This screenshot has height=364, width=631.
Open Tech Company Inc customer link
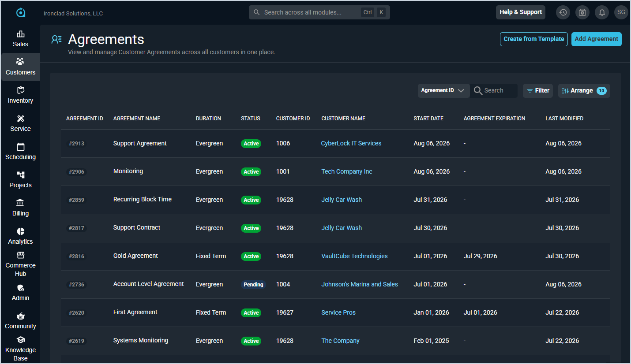coord(347,171)
